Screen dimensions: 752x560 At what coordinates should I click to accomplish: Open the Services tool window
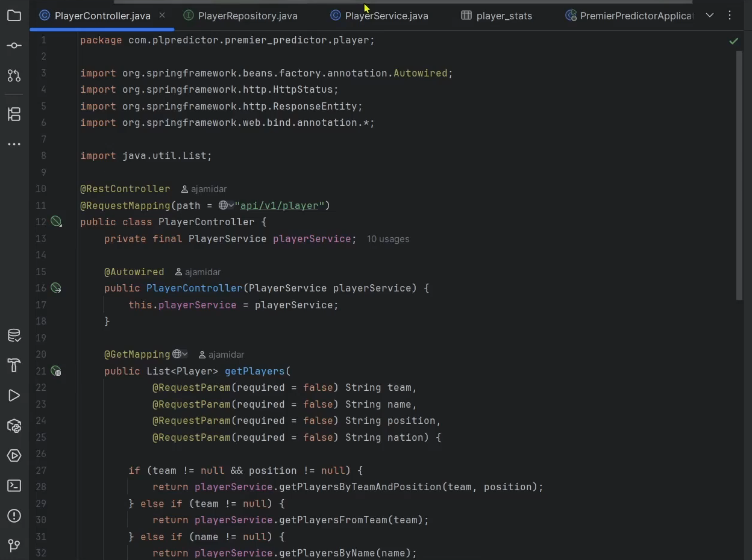pyautogui.click(x=14, y=456)
